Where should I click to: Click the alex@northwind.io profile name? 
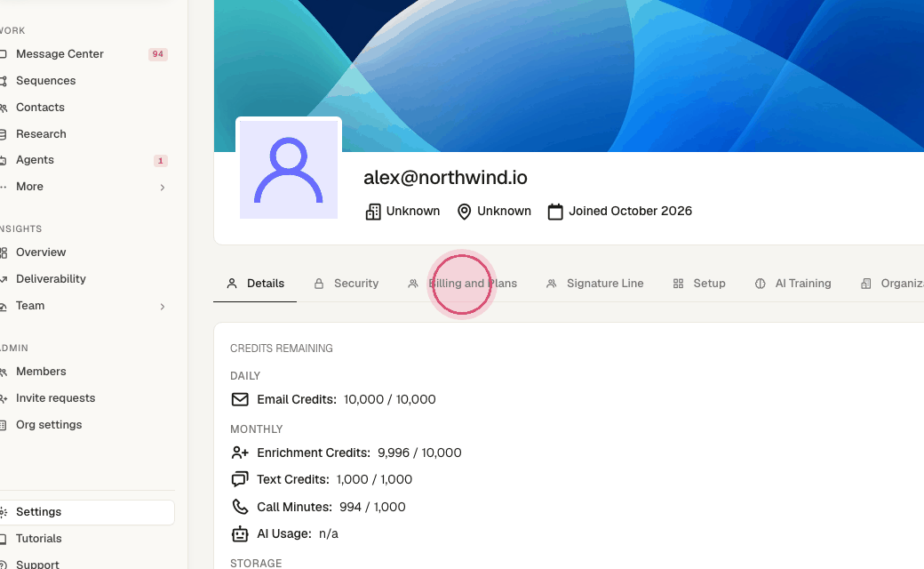pyautogui.click(x=445, y=178)
